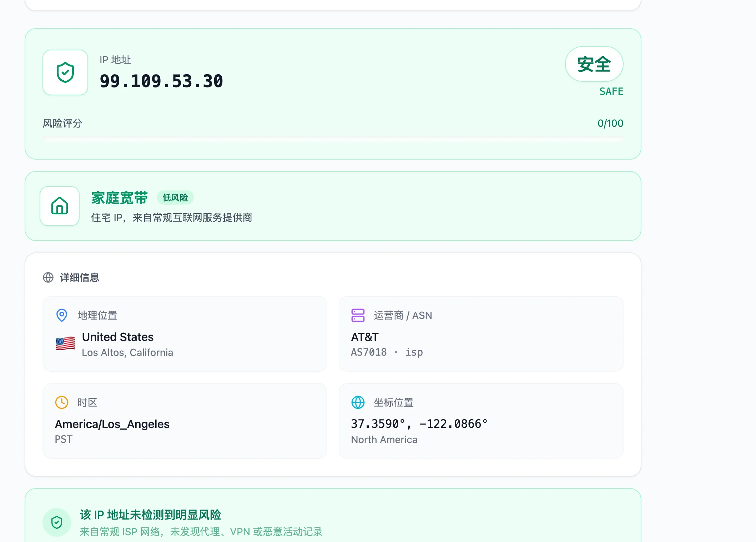Toggle the 安全 SAFE status badge

[594, 64]
